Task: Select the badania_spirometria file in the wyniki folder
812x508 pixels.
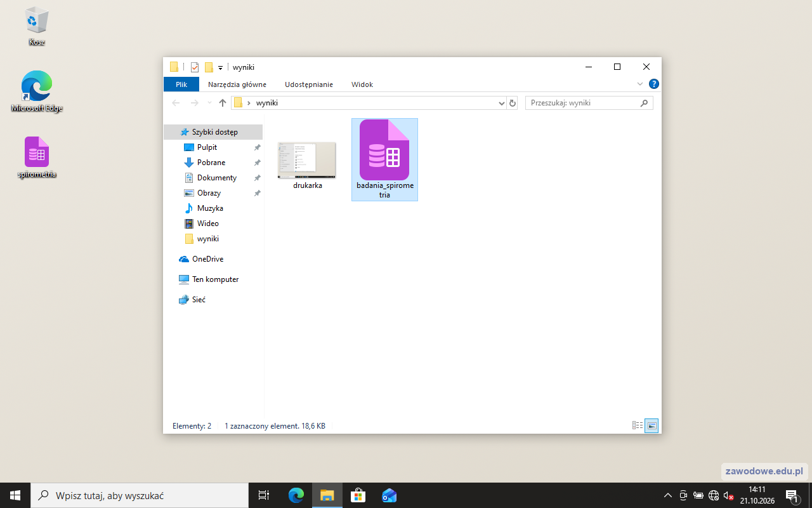Action: pyautogui.click(x=384, y=159)
